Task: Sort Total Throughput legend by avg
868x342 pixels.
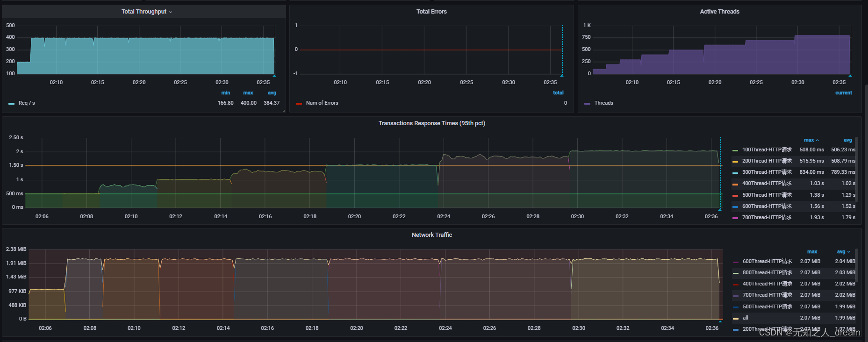Action: (x=272, y=93)
